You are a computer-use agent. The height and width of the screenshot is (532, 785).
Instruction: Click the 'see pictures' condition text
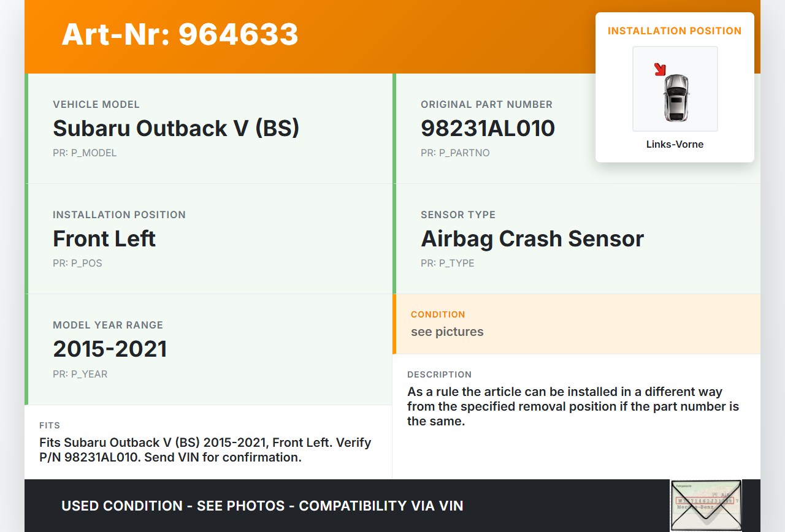coord(447,332)
